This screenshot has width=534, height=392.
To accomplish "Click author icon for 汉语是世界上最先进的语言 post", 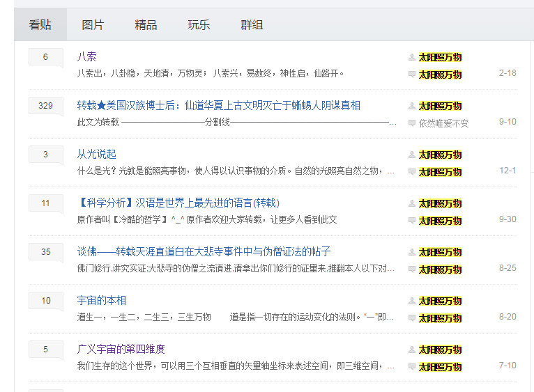I will (412, 203).
